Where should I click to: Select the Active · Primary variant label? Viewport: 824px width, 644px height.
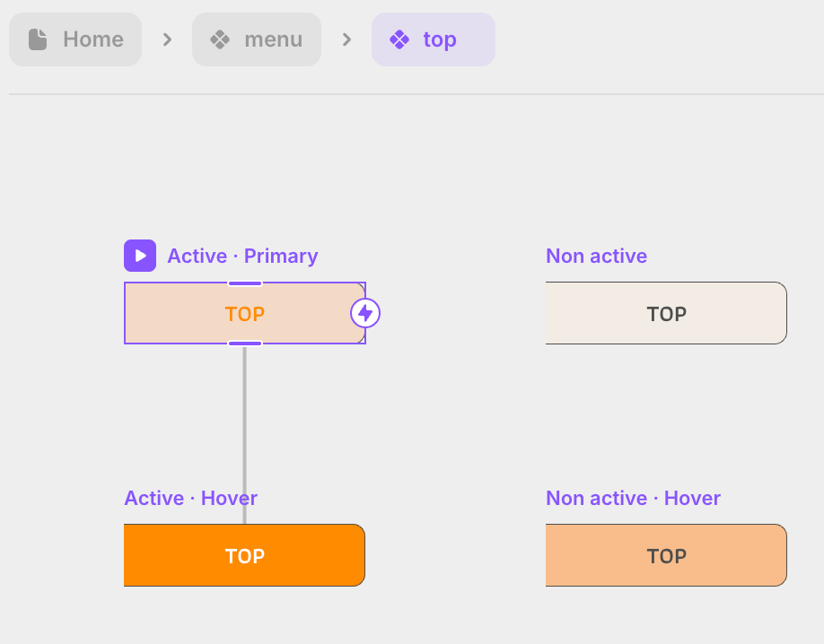click(242, 256)
